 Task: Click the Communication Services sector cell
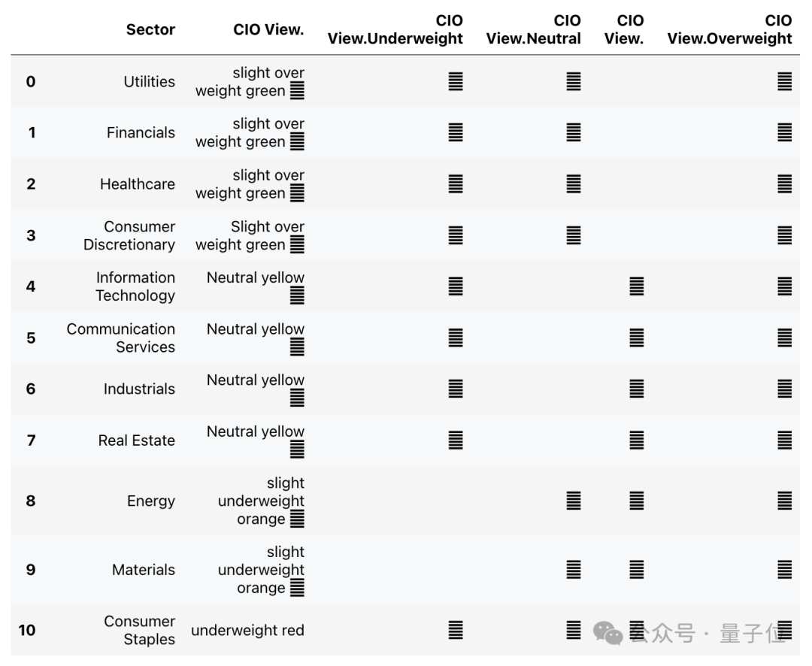(x=121, y=338)
